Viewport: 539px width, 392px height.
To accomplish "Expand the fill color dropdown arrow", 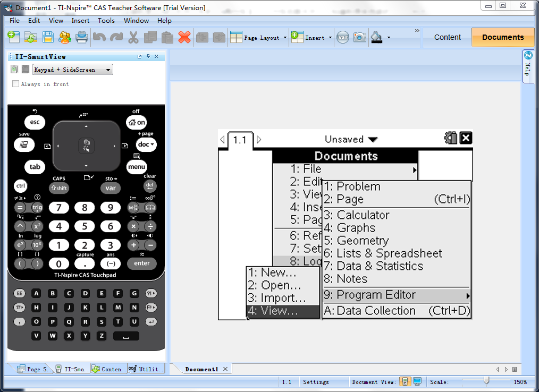I will click(389, 38).
